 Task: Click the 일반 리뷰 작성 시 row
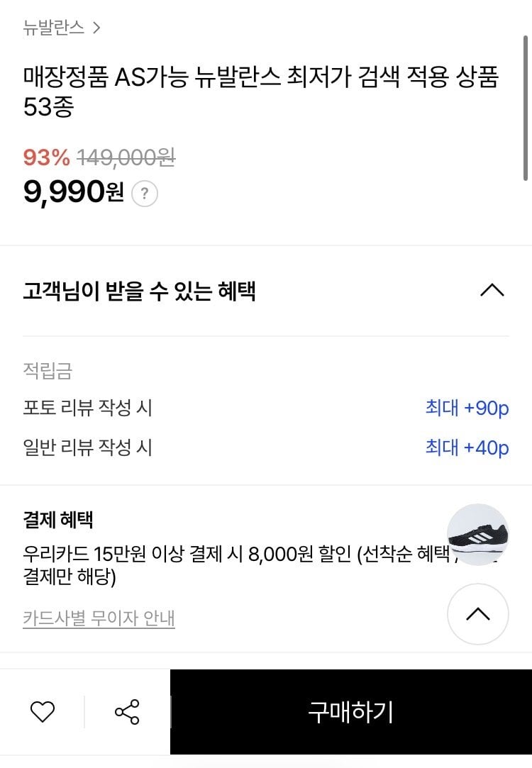click(x=87, y=448)
